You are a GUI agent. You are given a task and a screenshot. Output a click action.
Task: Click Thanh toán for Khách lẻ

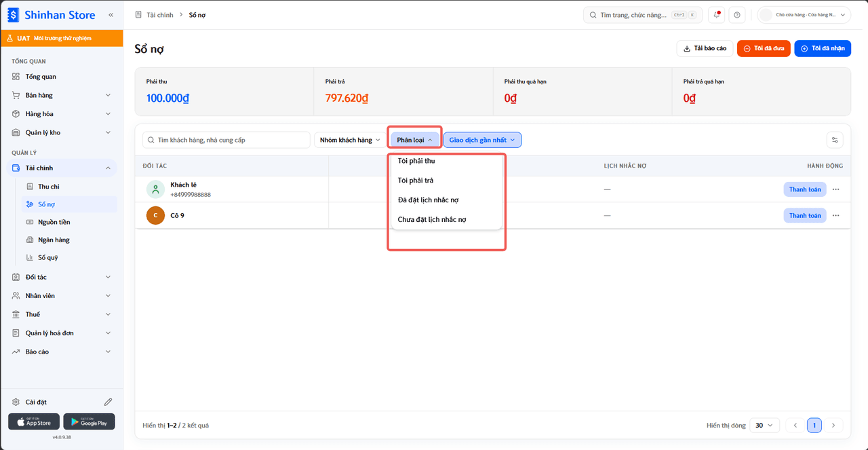pyautogui.click(x=805, y=189)
